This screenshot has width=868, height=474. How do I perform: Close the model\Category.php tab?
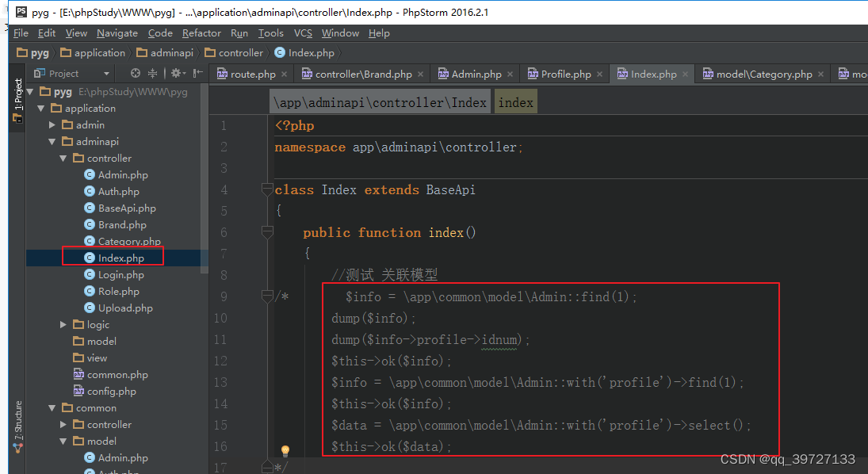(821, 75)
